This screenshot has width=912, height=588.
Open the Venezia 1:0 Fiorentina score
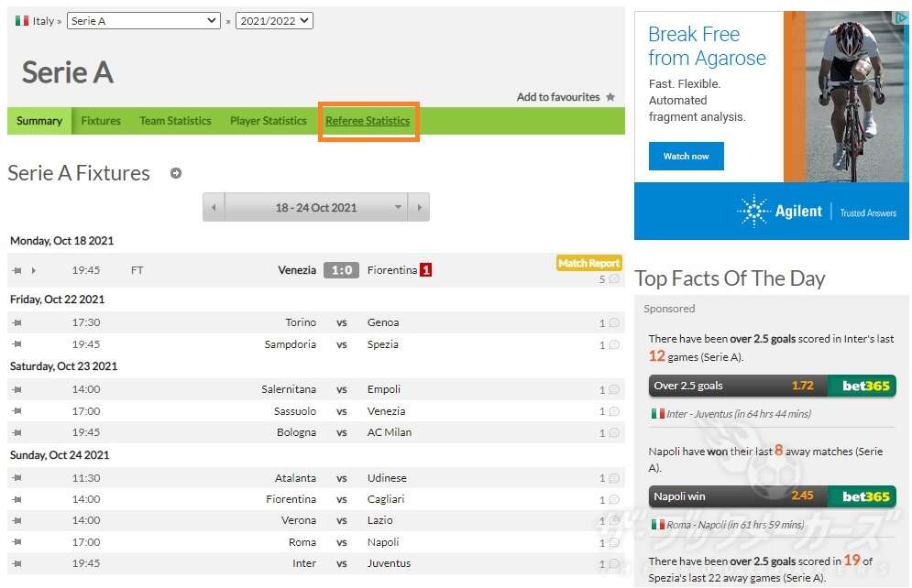click(x=341, y=270)
